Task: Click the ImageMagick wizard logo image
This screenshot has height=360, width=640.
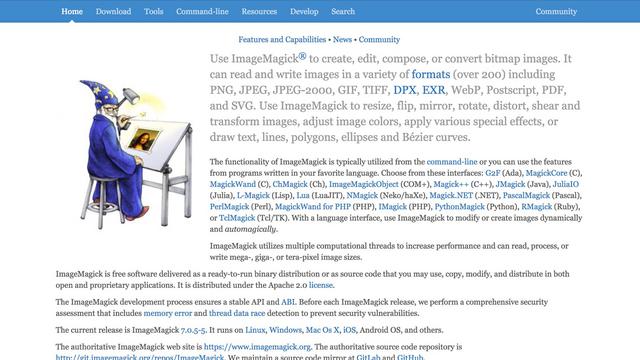Action: point(136,153)
